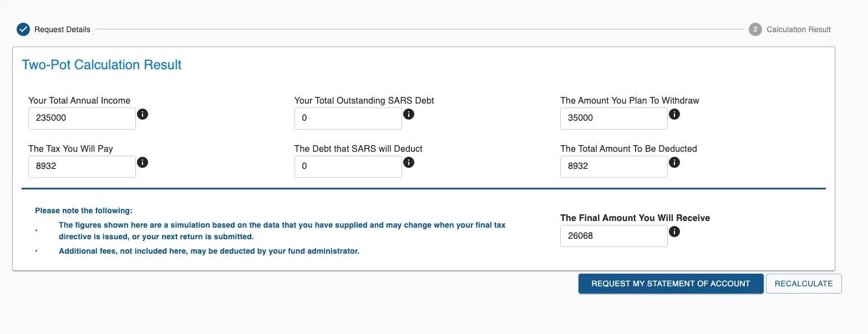
Task: Open info icon for Amount You Plan To Withdraw
Action: pyautogui.click(x=674, y=115)
